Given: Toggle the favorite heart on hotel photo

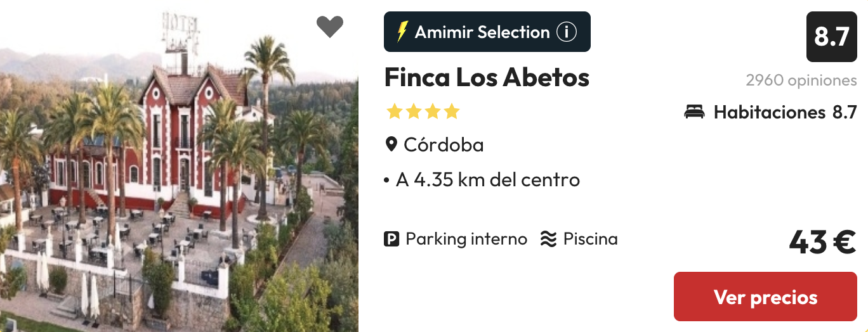Looking at the screenshot, I should [x=330, y=27].
